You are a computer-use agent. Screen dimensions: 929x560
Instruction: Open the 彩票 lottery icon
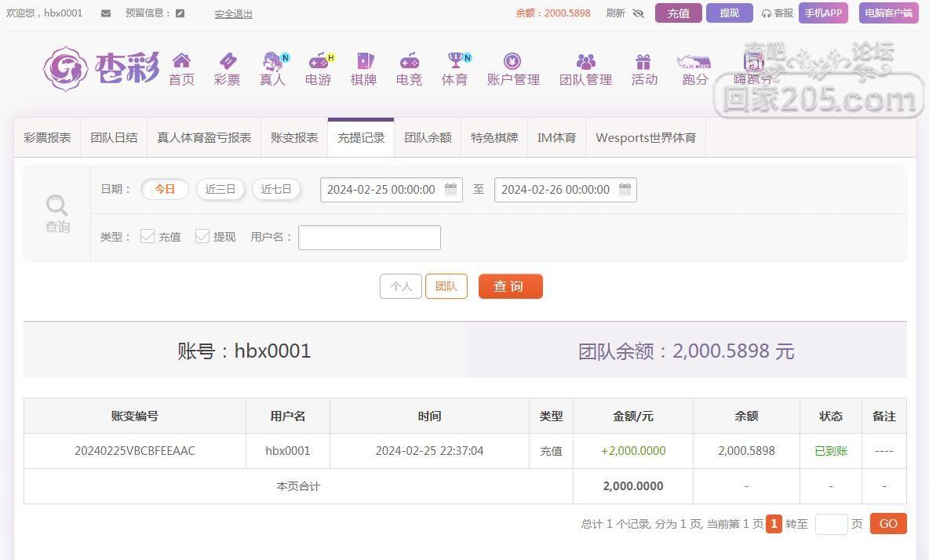(x=228, y=60)
